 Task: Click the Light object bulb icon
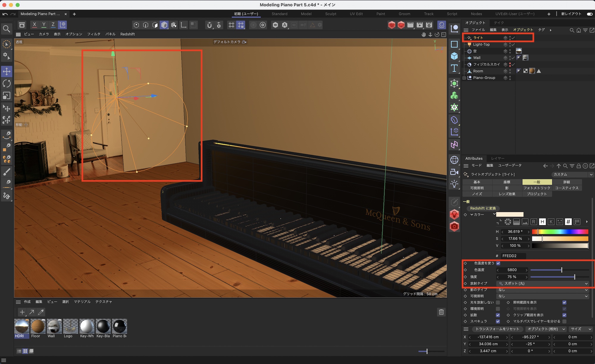coord(454,184)
